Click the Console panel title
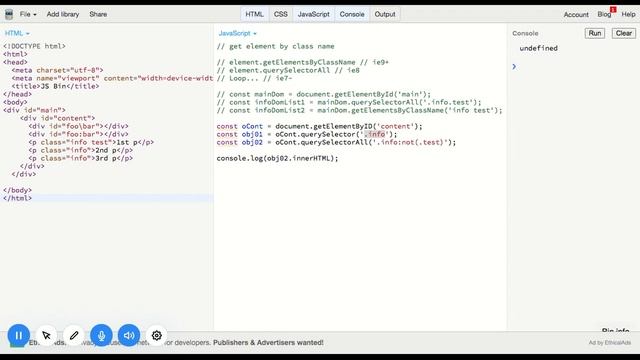The width and height of the screenshot is (640, 360). tap(525, 33)
